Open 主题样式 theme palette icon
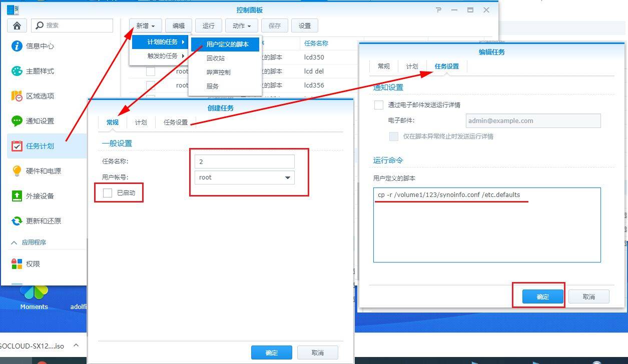 click(17, 71)
